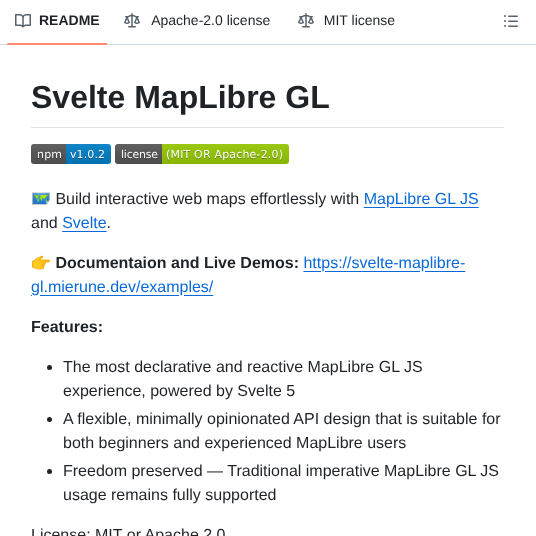536x536 pixels.
Task: Click the 'Freedom preserved' bullet text
Action: click(x=281, y=483)
